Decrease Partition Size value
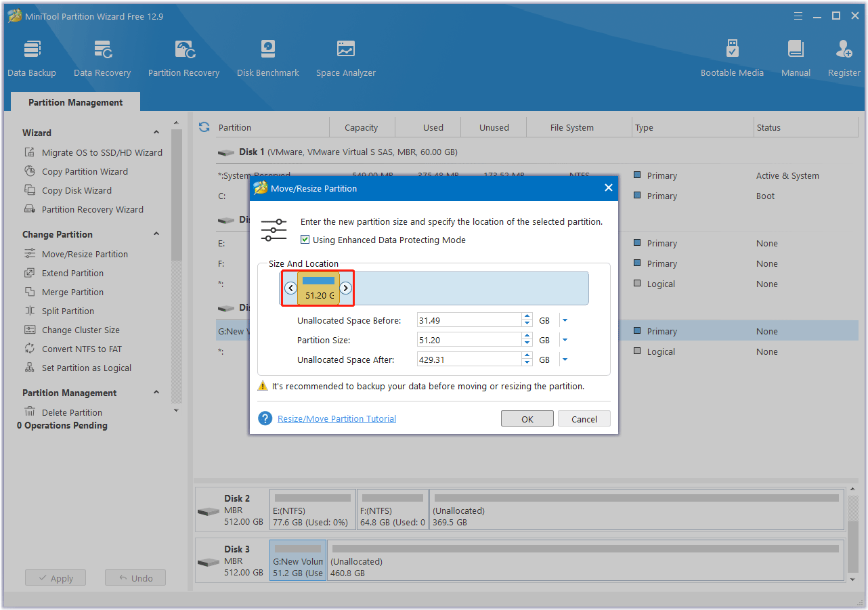This screenshot has height=610, width=868. pos(527,343)
